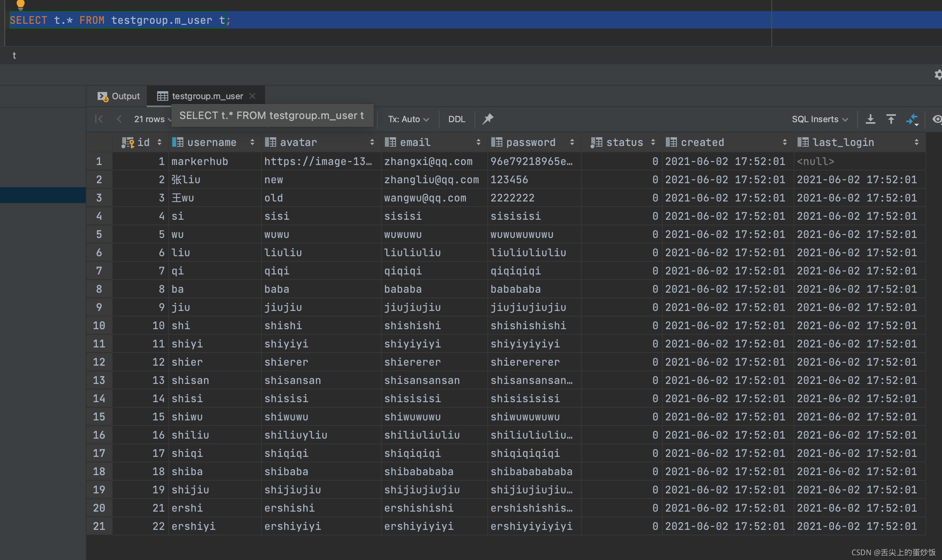Close the testgroup.m_user tab
This screenshot has width=942, height=560.
252,96
